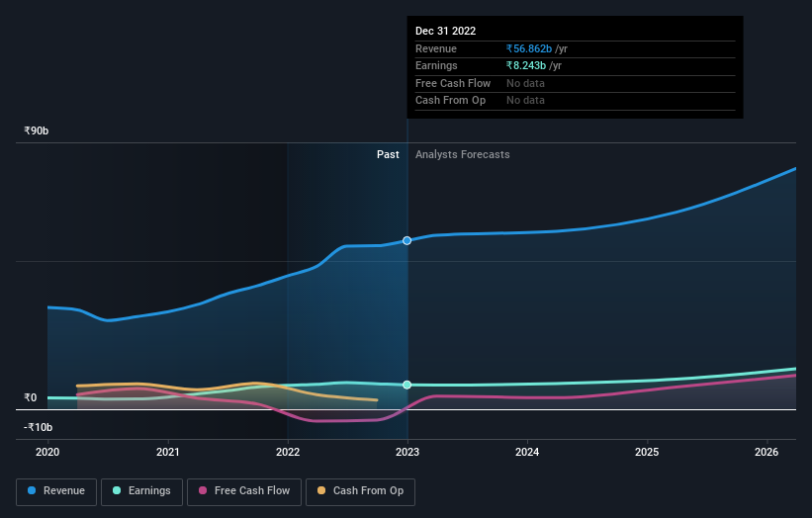Toggle the Earnings legend button
Viewport: 812px width, 518px height.
(x=141, y=491)
